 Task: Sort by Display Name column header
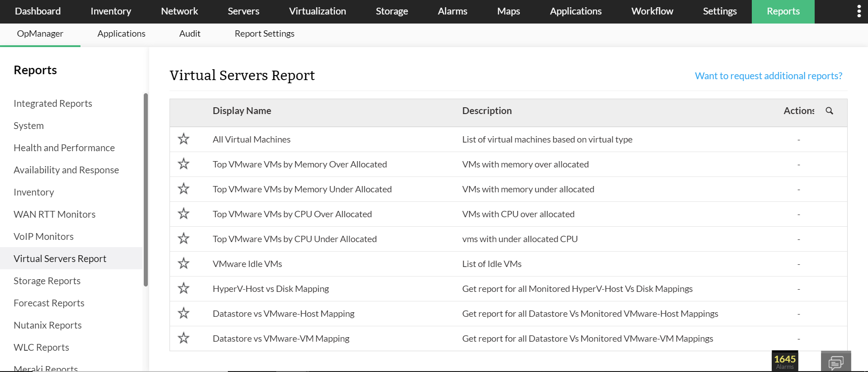coord(242,111)
